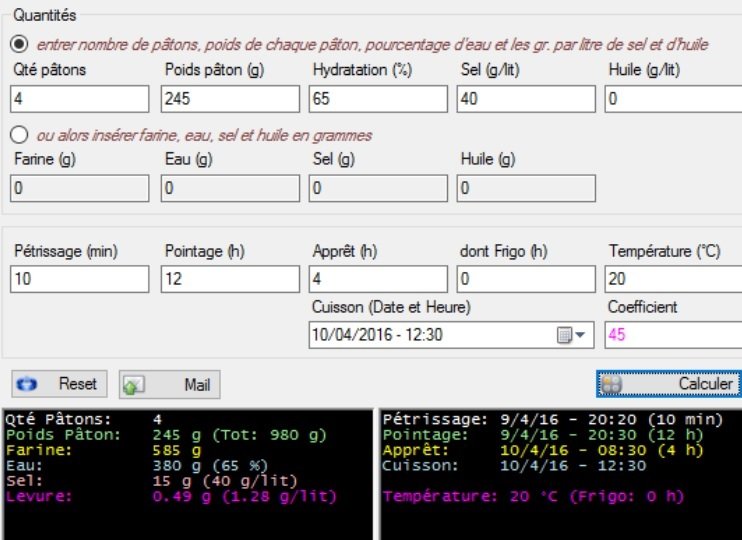The image size is (742, 540).
Task: Click the 'Quantités' group box label
Action: tap(44, 15)
